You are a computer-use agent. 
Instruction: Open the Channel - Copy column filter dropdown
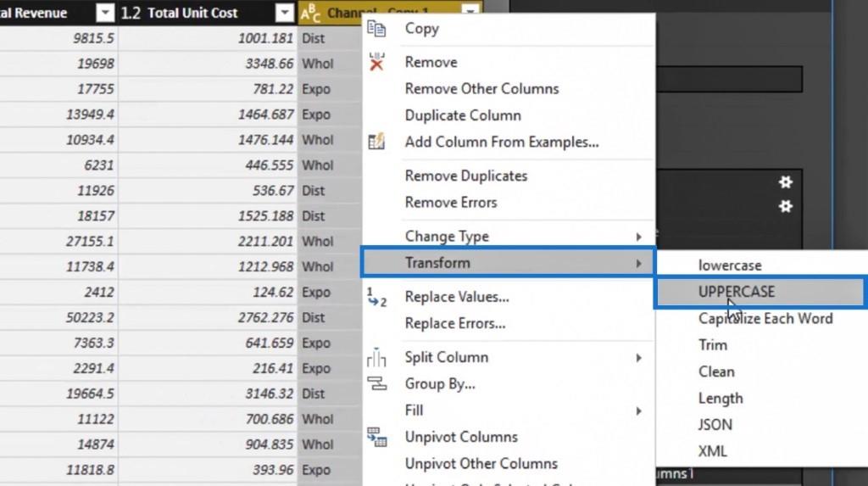tap(470, 9)
